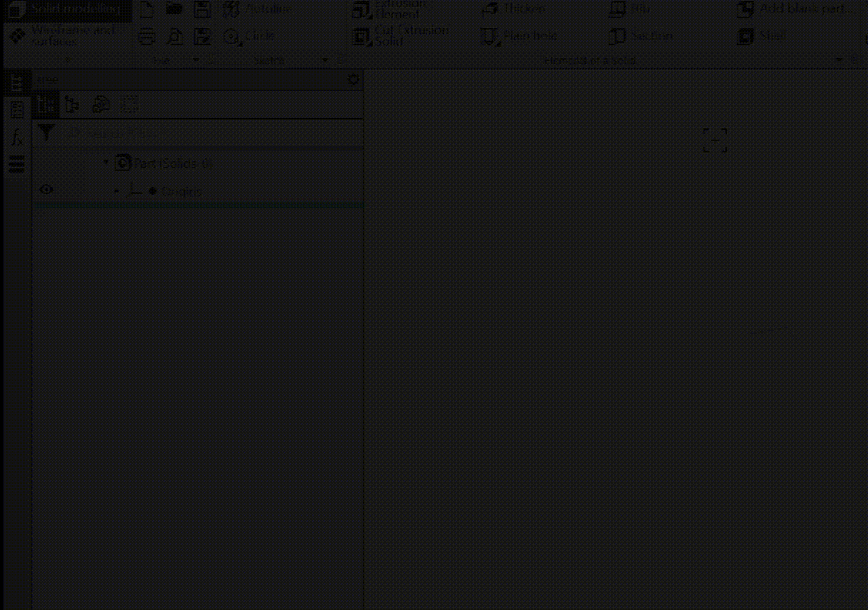Select the Circle sketch tool

249,36
